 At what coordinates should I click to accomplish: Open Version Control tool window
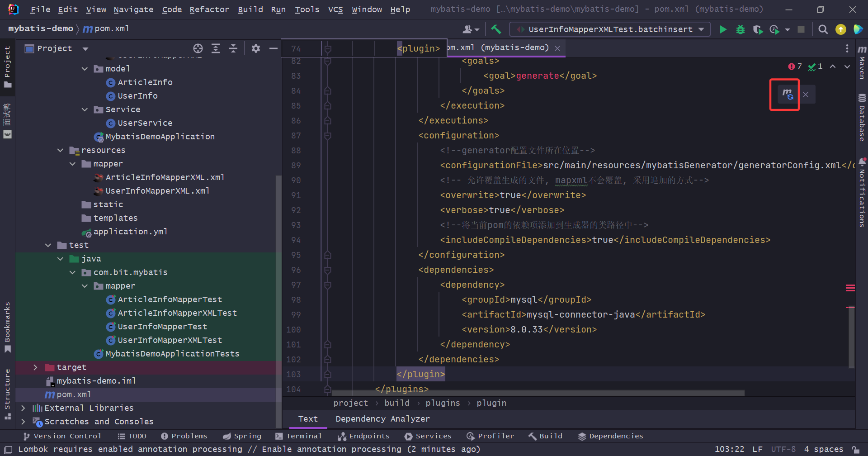click(62, 436)
